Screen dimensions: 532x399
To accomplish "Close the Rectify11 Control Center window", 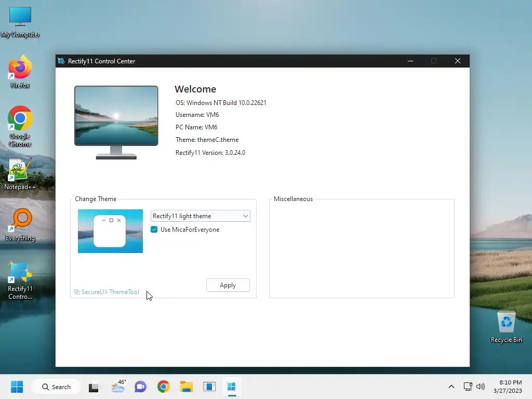I will tap(458, 61).
